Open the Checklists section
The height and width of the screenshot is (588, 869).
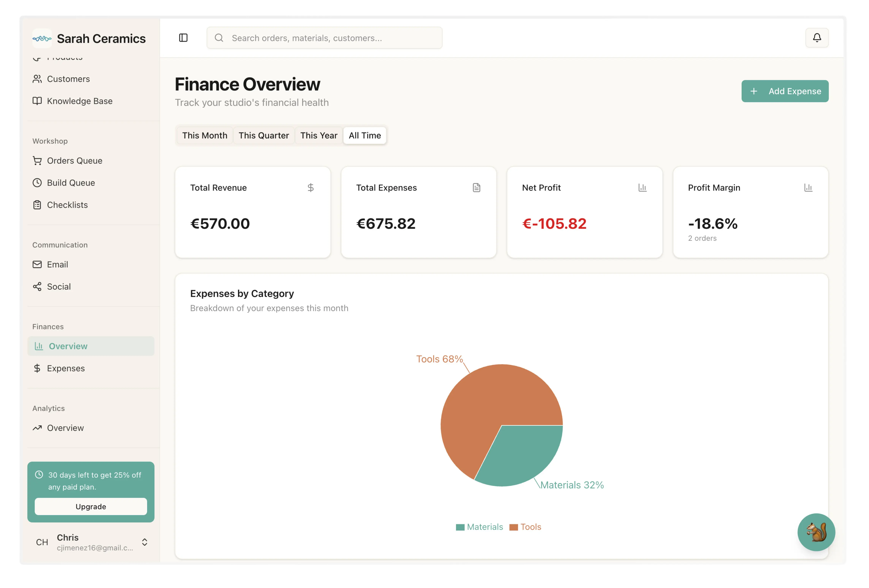[x=67, y=204]
